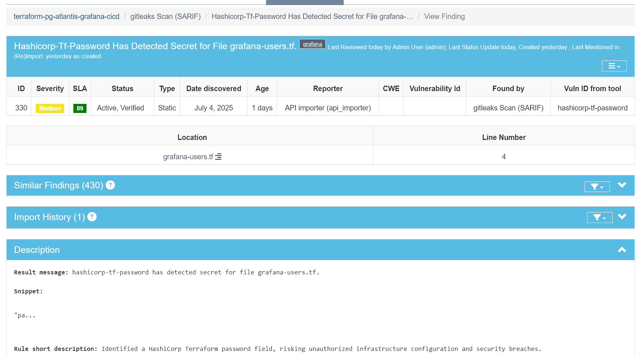Click the Description panel heading

click(37, 250)
